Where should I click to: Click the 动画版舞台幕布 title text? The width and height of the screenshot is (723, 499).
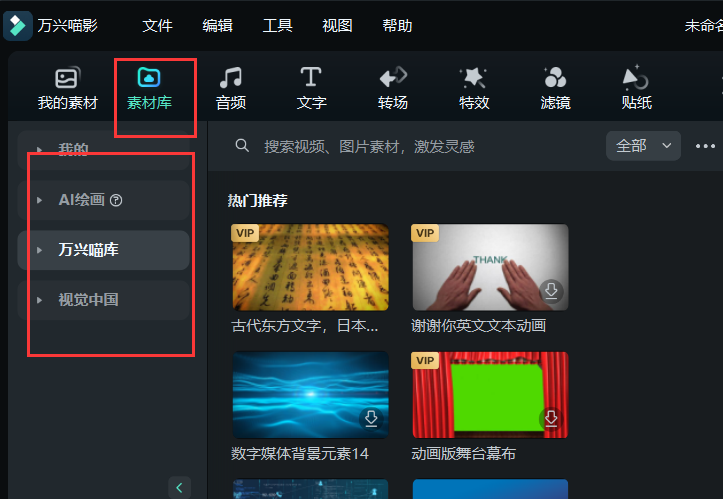tap(463, 454)
